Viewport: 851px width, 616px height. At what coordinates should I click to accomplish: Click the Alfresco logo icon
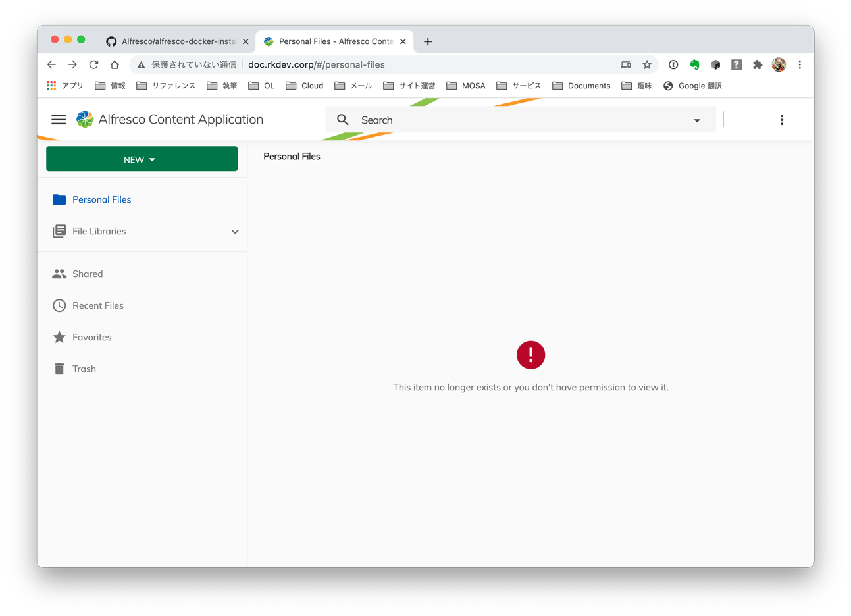pyautogui.click(x=85, y=119)
